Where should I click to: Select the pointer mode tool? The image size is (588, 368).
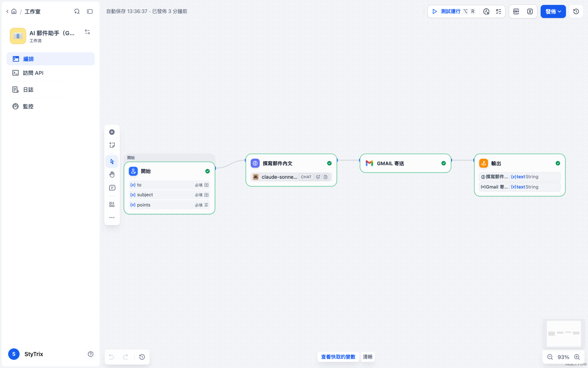coord(112,162)
